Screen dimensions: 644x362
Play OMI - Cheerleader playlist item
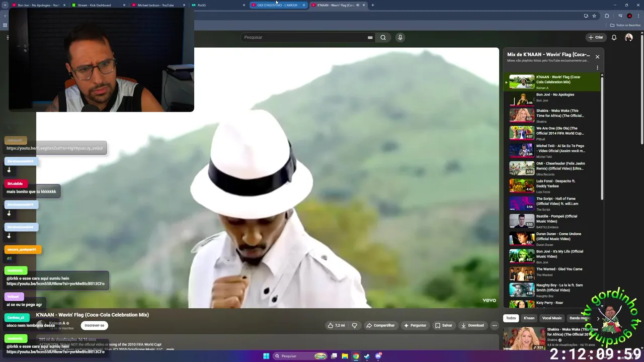(x=551, y=168)
